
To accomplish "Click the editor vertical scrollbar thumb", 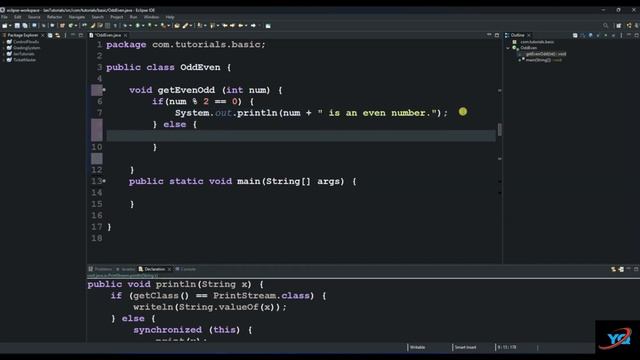I will 500,129.
